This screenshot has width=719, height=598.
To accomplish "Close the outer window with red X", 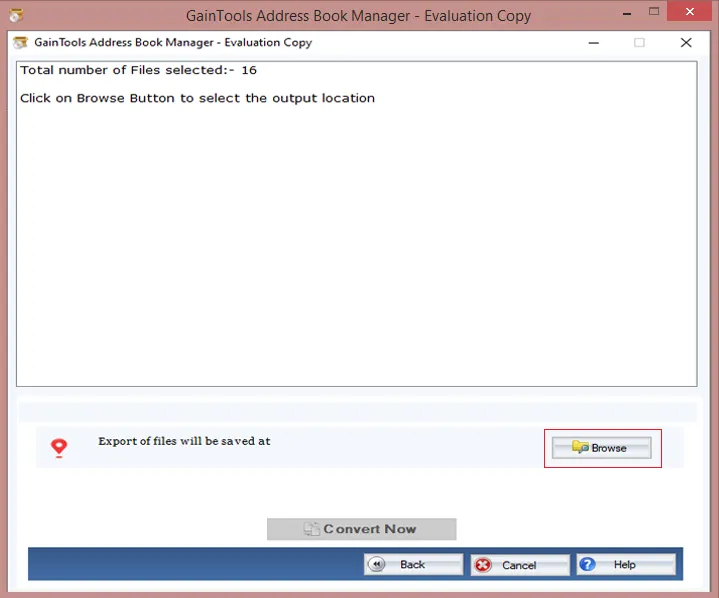I will pos(690,11).
